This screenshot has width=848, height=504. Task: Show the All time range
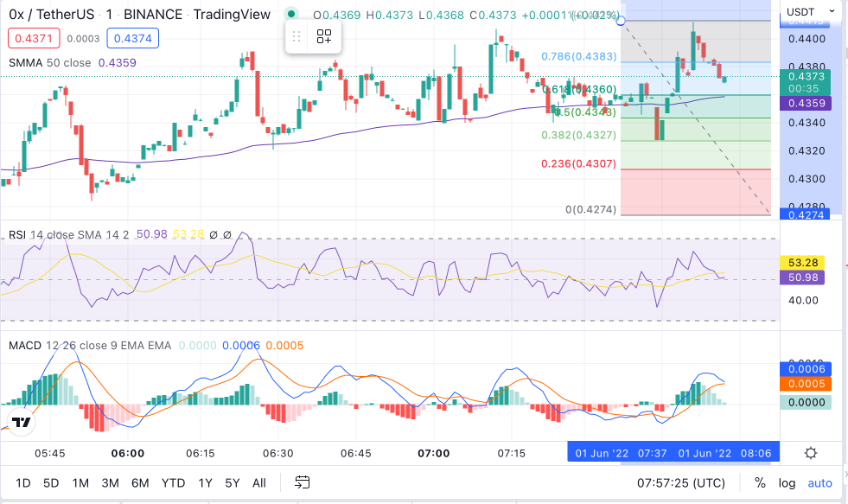point(259,483)
